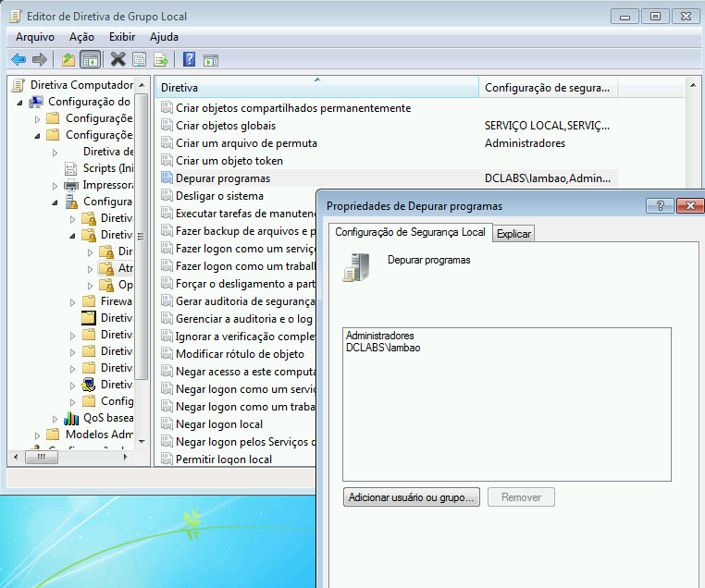
Task: Click the Back arrow toolbar icon
Action: click(18, 59)
